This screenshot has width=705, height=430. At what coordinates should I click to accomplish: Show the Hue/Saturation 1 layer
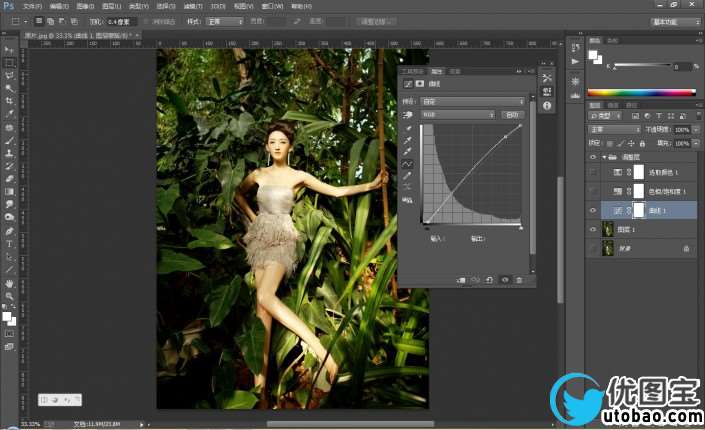(593, 191)
